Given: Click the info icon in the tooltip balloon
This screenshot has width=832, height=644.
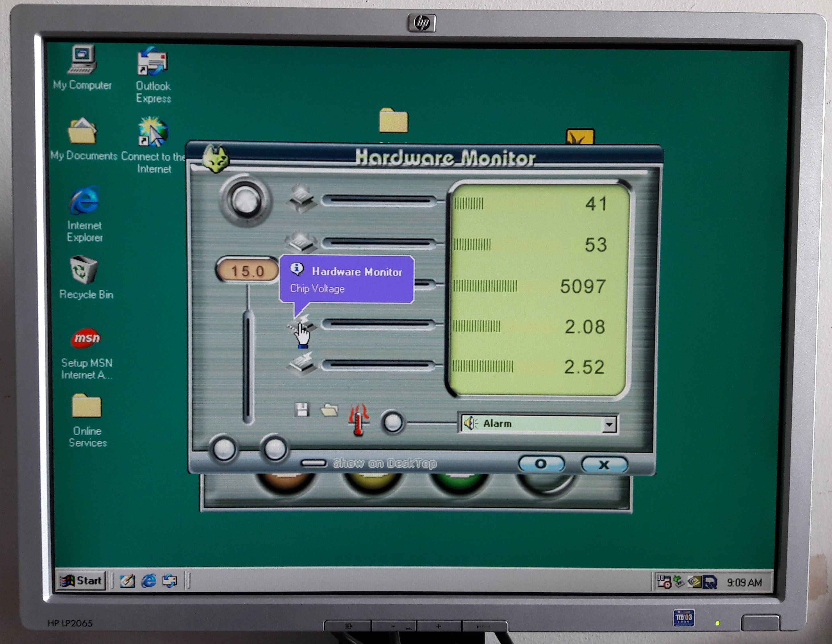Looking at the screenshot, I should (297, 269).
